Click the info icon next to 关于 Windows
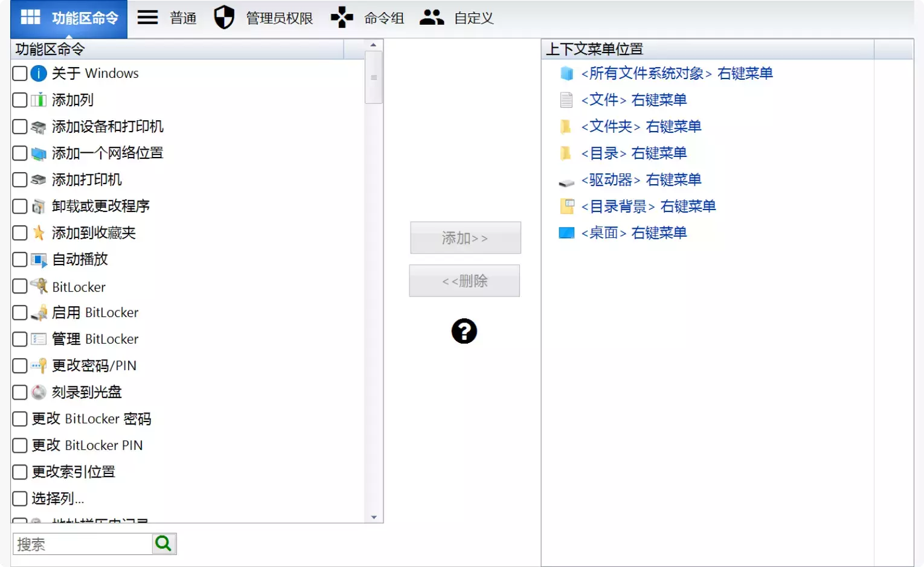The height and width of the screenshot is (567, 924). [39, 73]
